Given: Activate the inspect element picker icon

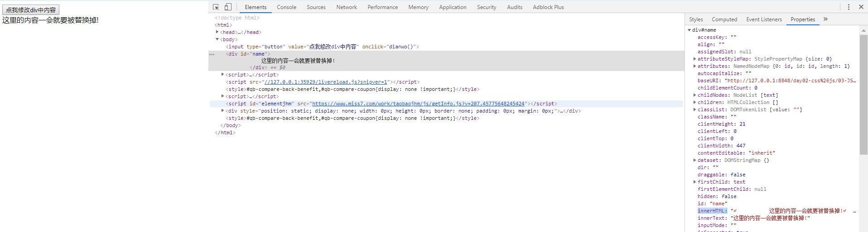Looking at the screenshot, I should (x=216, y=7).
